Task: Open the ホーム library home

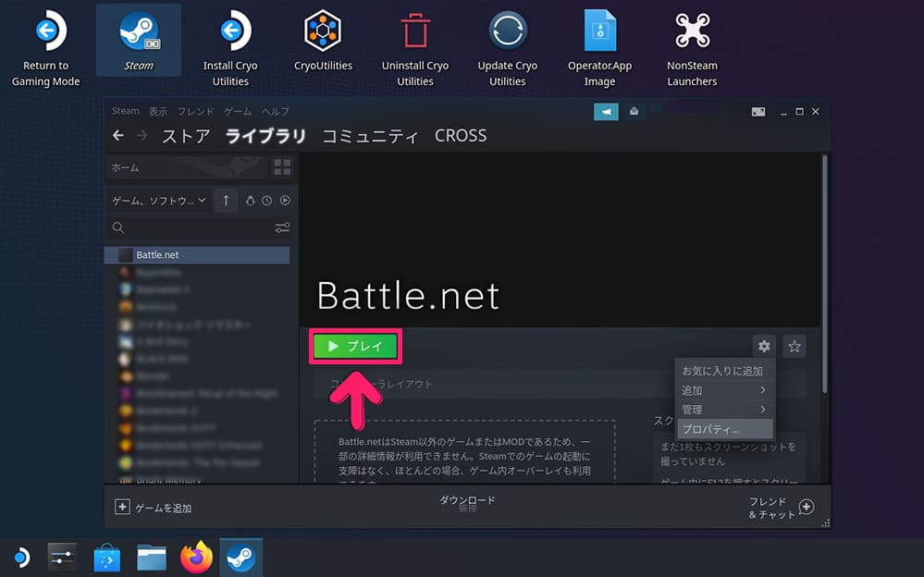Action: tap(186, 167)
